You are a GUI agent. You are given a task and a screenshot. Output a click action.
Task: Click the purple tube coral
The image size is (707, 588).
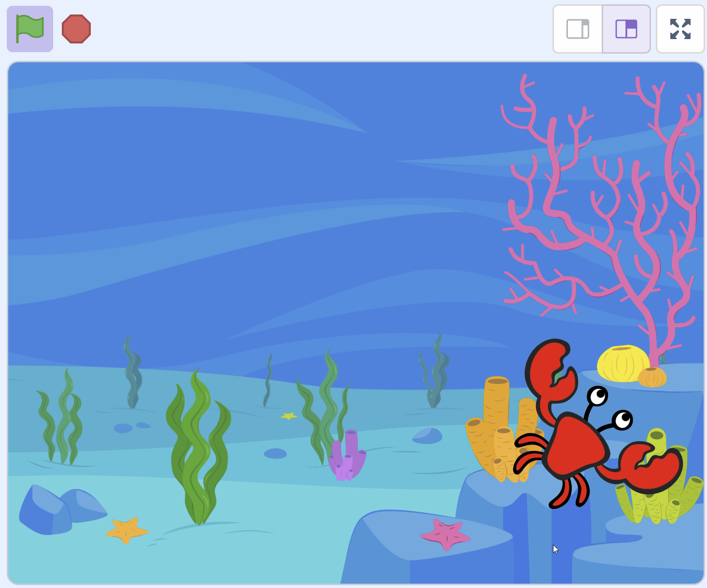pyautogui.click(x=348, y=456)
